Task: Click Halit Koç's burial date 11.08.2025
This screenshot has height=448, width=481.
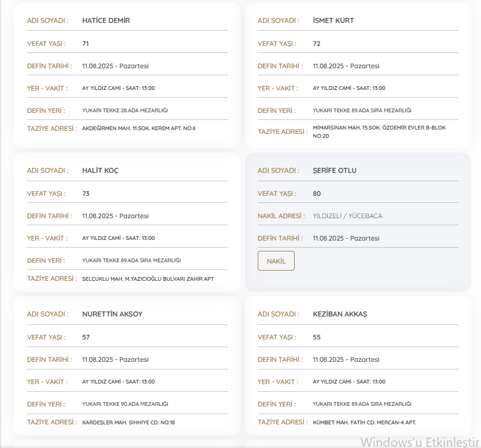Action: point(115,216)
